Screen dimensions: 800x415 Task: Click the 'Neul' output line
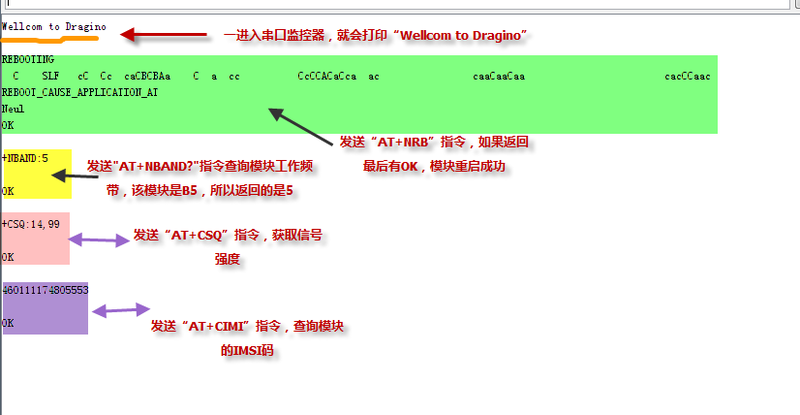13,109
